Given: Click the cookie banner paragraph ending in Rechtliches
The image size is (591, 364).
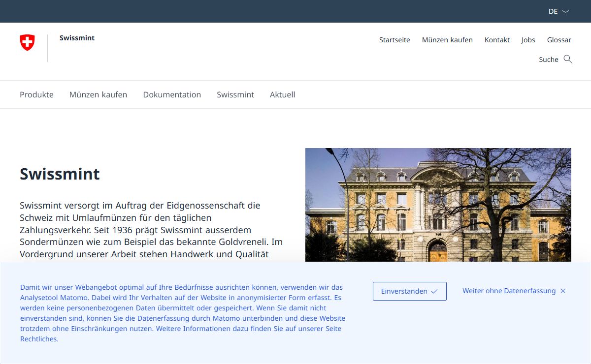Looking at the screenshot, I should pos(183,313).
